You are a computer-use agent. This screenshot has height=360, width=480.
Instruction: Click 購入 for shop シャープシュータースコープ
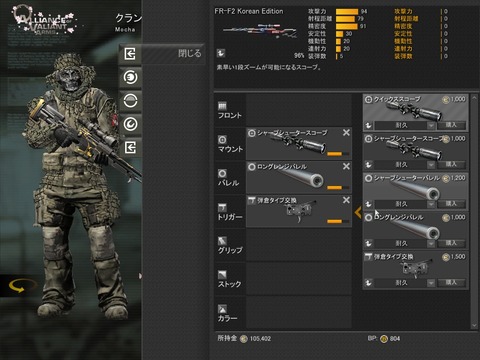[x=451, y=164]
